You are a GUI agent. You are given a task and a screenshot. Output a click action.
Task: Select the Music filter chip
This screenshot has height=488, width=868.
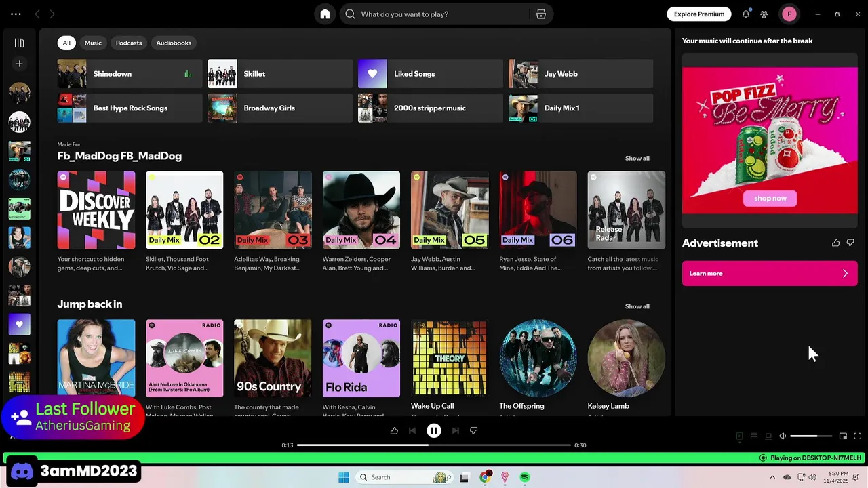coord(93,43)
